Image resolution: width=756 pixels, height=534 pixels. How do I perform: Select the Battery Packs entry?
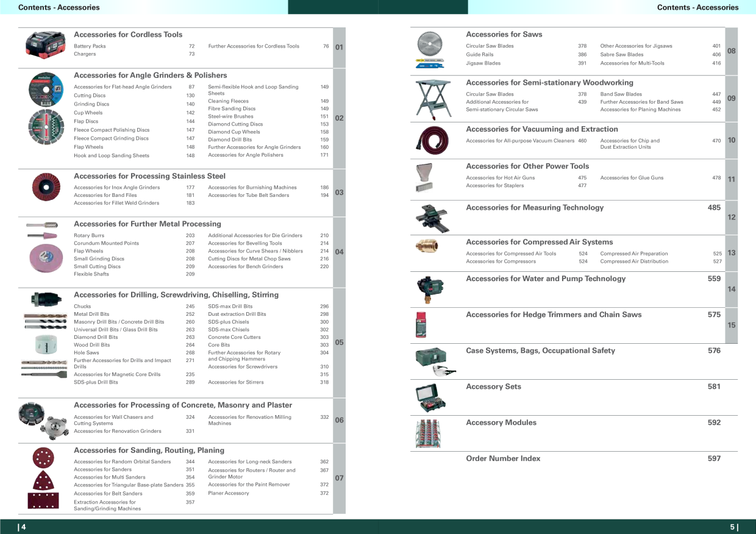(90, 46)
